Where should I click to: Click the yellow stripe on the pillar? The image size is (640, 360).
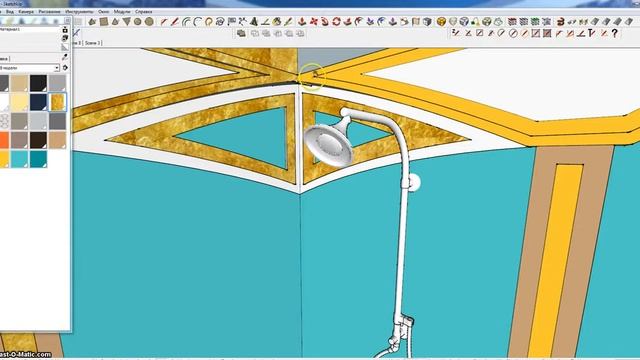[x=555, y=261]
